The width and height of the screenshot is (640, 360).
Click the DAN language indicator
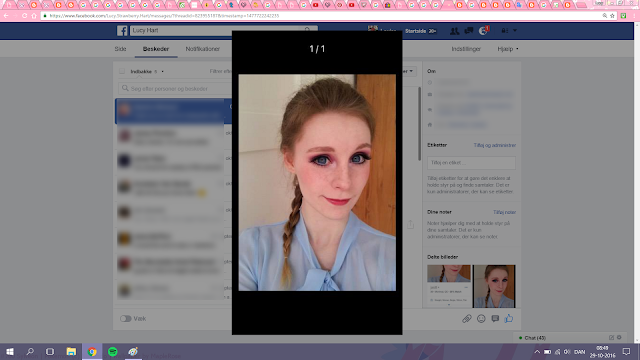tap(580, 352)
